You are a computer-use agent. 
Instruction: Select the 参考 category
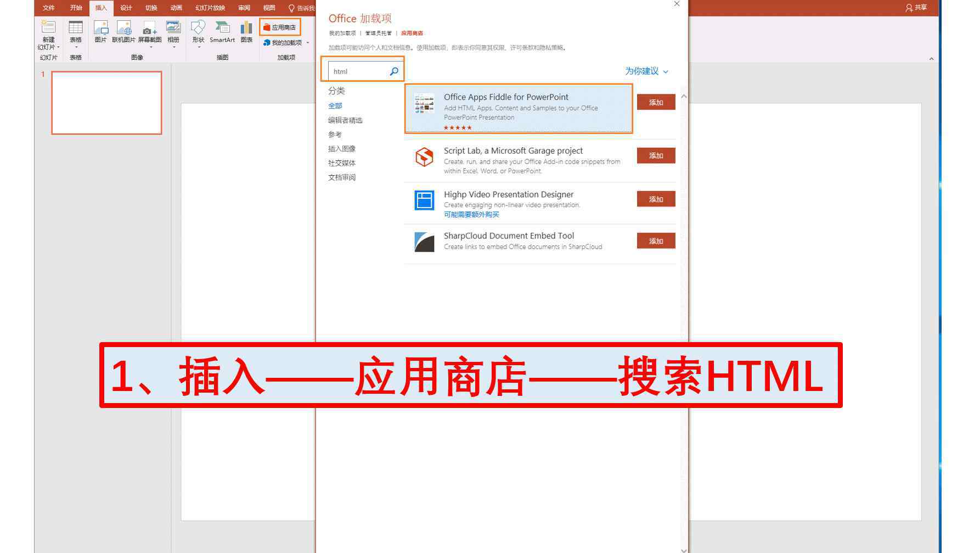tap(335, 134)
